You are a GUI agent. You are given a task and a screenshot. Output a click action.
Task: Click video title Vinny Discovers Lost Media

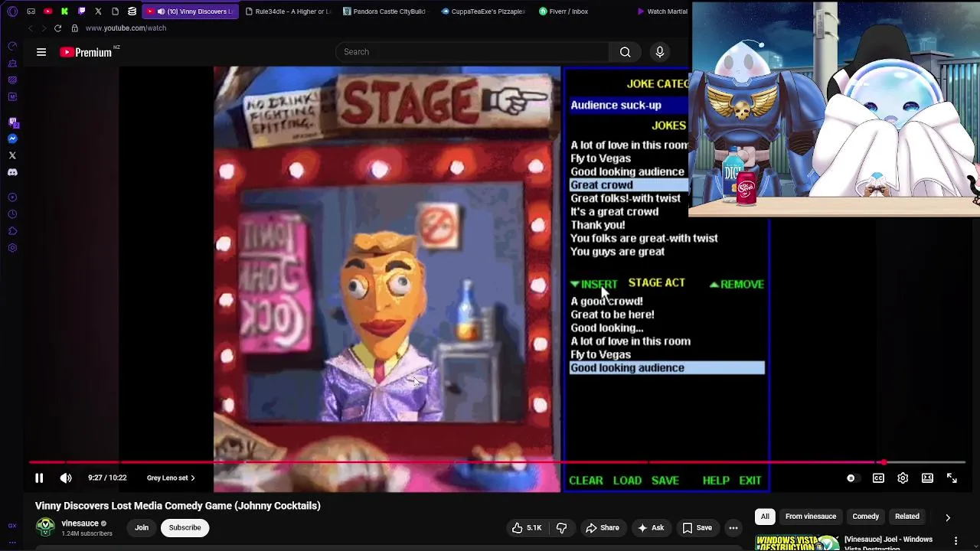(178, 506)
